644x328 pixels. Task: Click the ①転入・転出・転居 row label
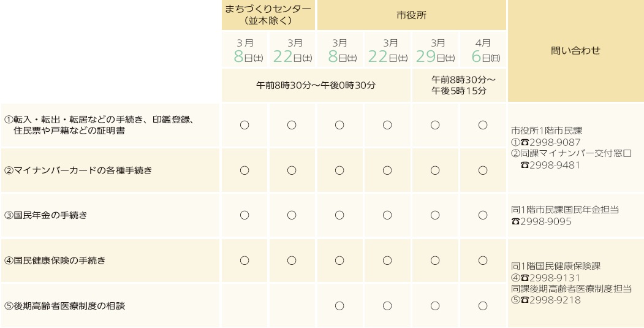point(99,125)
